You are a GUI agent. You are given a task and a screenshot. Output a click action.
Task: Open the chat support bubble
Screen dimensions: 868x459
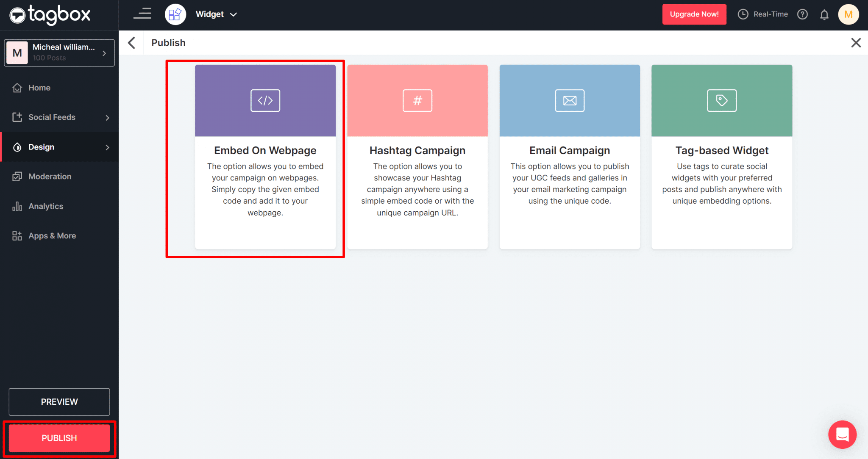pyautogui.click(x=842, y=434)
